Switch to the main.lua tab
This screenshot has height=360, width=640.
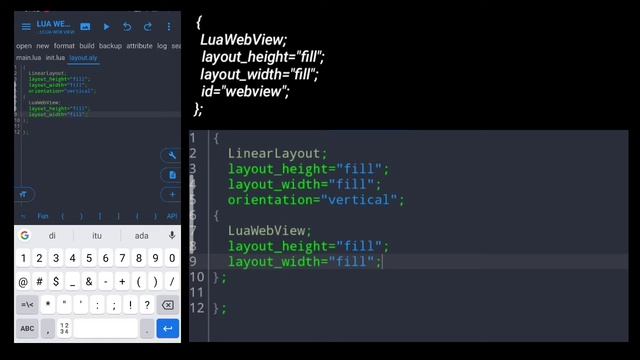[29, 58]
